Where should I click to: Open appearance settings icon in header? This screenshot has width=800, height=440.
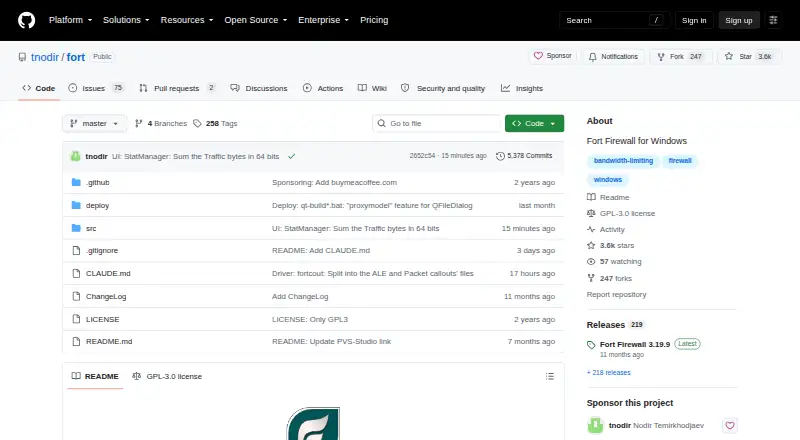coord(773,20)
